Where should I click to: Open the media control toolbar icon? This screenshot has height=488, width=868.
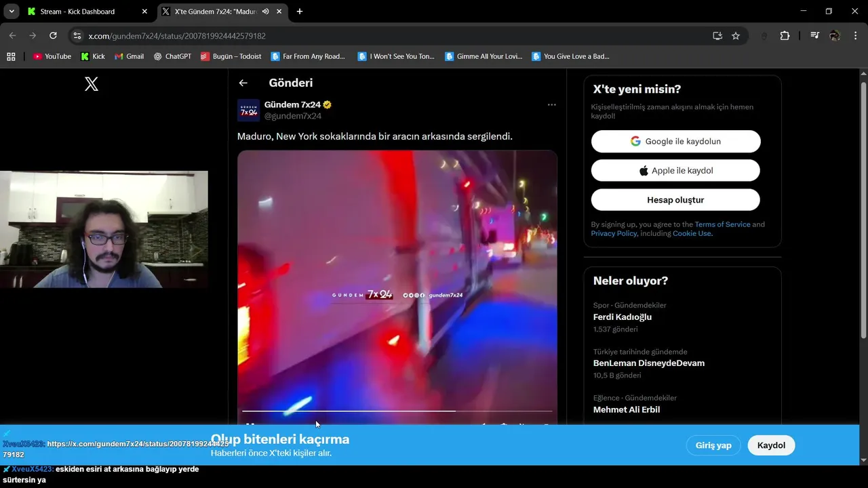815,36
